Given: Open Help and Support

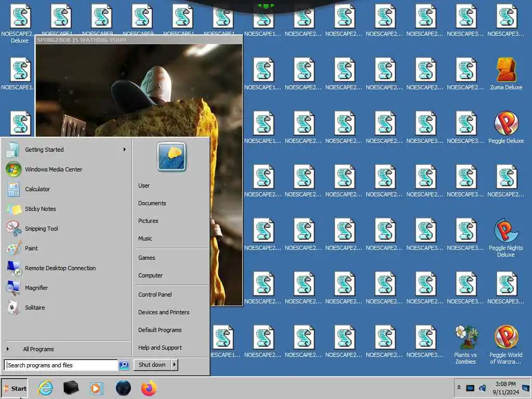Looking at the screenshot, I should (x=160, y=348).
